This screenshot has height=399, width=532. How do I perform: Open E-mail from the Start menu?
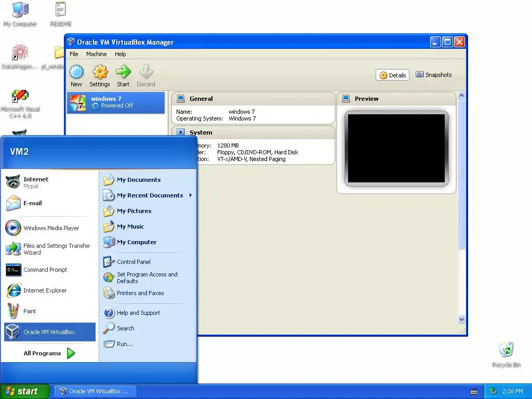tap(49, 203)
